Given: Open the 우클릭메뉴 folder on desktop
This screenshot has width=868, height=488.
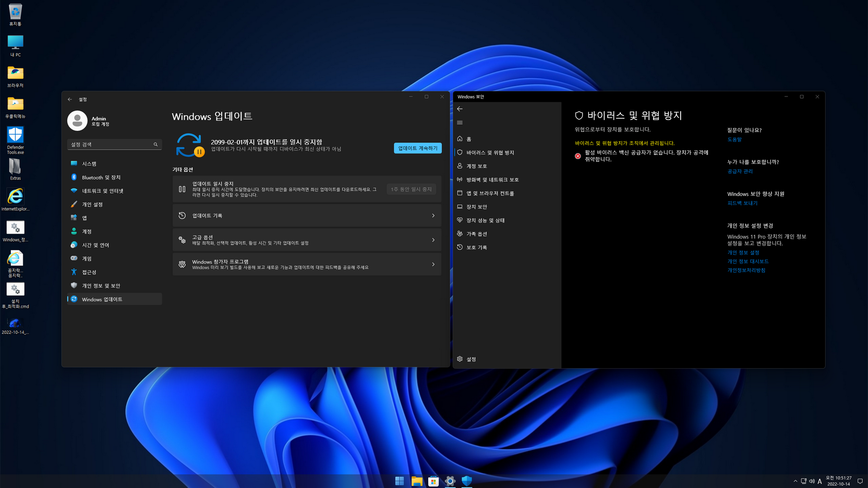Looking at the screenshot, I should point(15,107).
